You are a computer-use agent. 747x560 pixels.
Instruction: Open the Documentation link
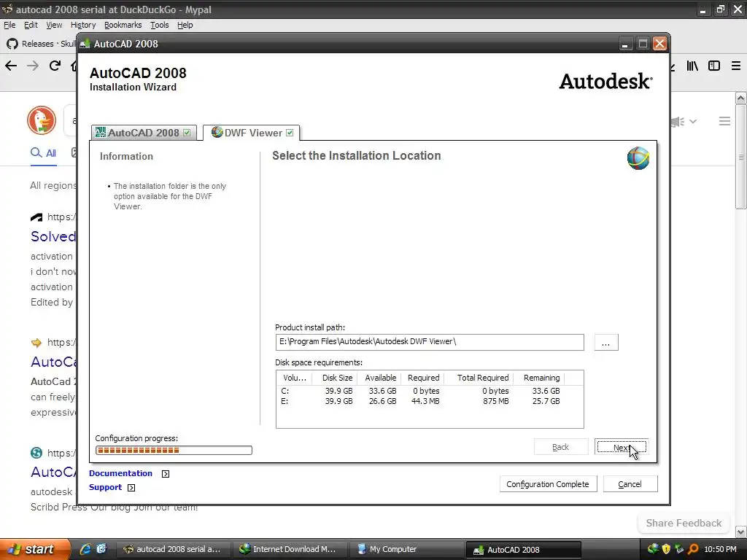tap(120, 473)
